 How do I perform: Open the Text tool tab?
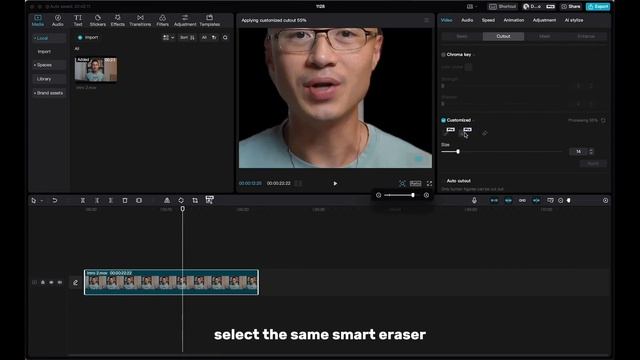pyautogui.click(x=78, y=20)
